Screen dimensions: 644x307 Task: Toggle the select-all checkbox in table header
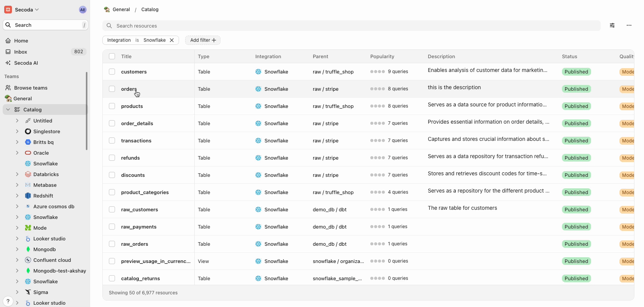(x=112, y=56)
